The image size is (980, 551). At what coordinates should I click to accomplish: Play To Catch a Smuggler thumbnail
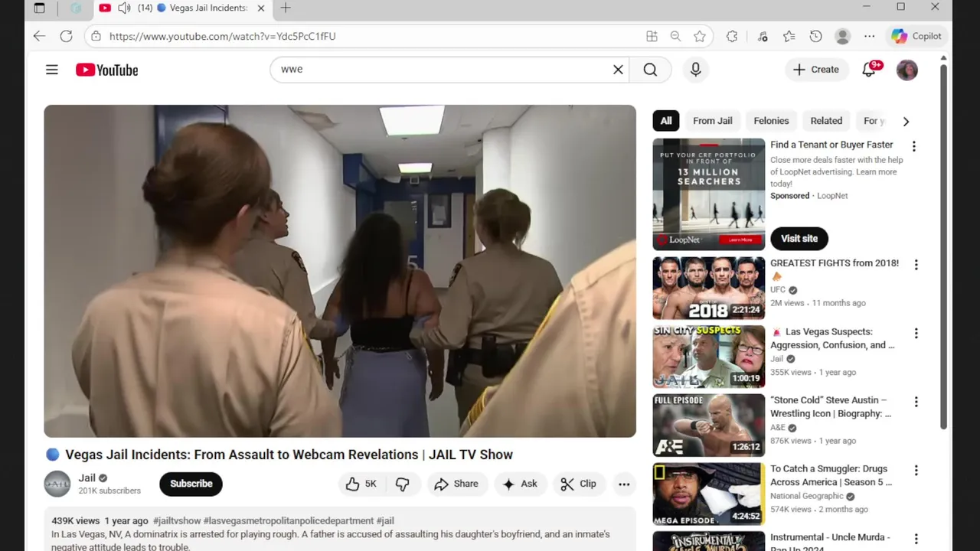[x=708, y=494]
